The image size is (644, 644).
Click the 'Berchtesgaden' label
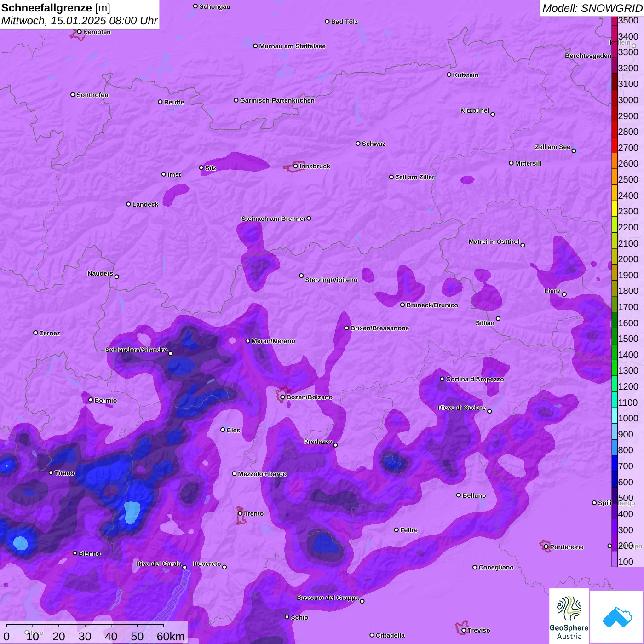(588, 56)
